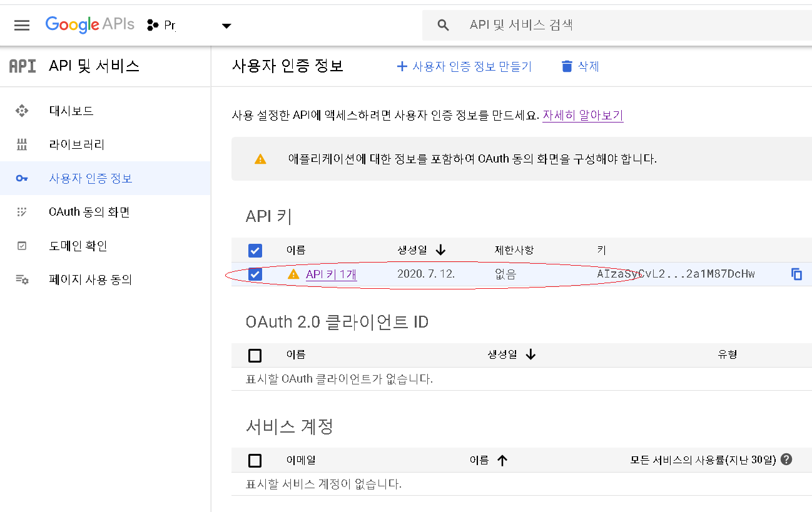Open OAuth 동의 화면 in the sidebar
Screen dimensions: 812x512
(x=105, y=212)
